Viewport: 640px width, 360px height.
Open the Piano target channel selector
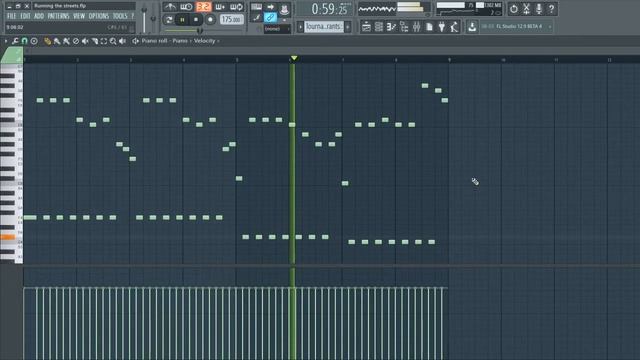click(180, 41)
